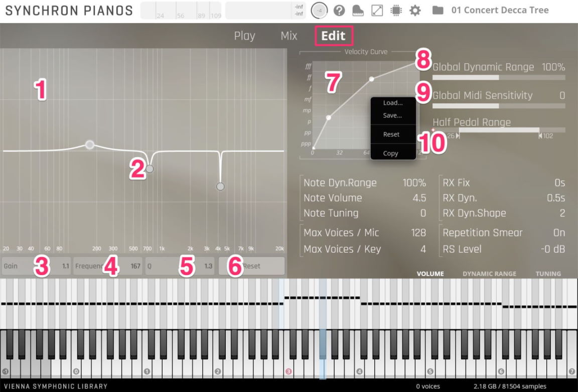Viewport: 578px width, 392px height.
Task: Adjust the Global Midi Sensitivity slider
Action: click(499, 106)
